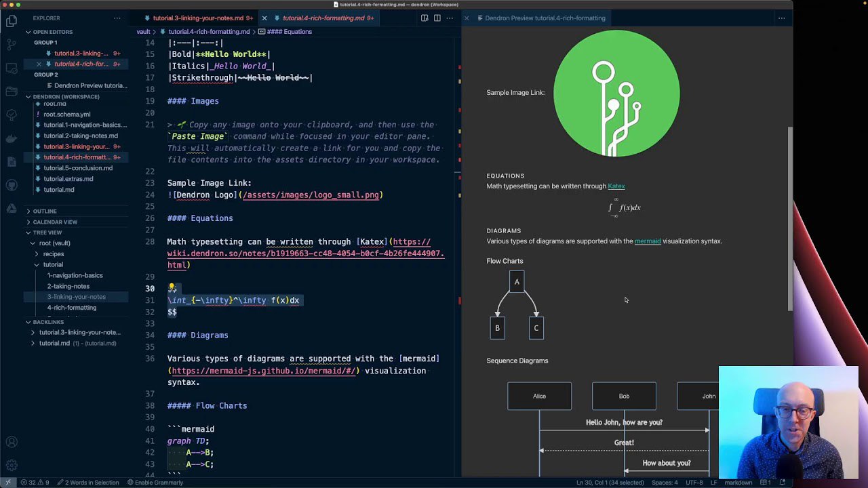Open preview to the side icon
This screenshot has height=488, width=868.
pos(425,18)
